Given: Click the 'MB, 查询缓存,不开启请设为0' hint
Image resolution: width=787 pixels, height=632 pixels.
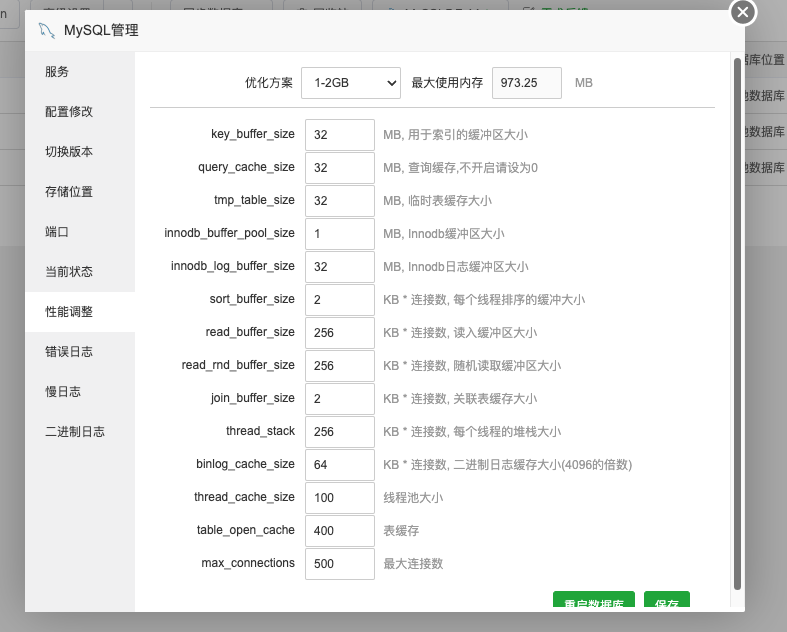Looking at the screenshot, I should point(460,168).
